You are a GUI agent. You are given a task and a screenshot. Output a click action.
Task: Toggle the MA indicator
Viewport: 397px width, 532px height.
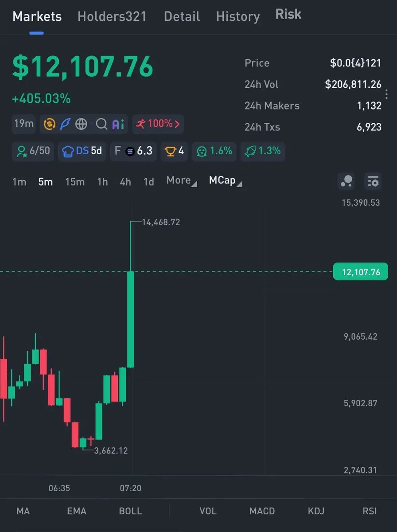23,511
